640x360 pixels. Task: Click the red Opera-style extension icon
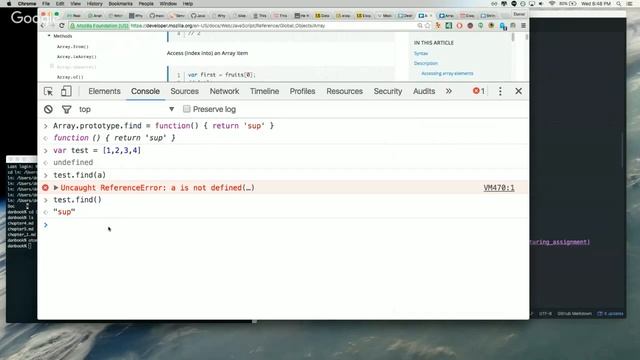[x=459, y=26]
